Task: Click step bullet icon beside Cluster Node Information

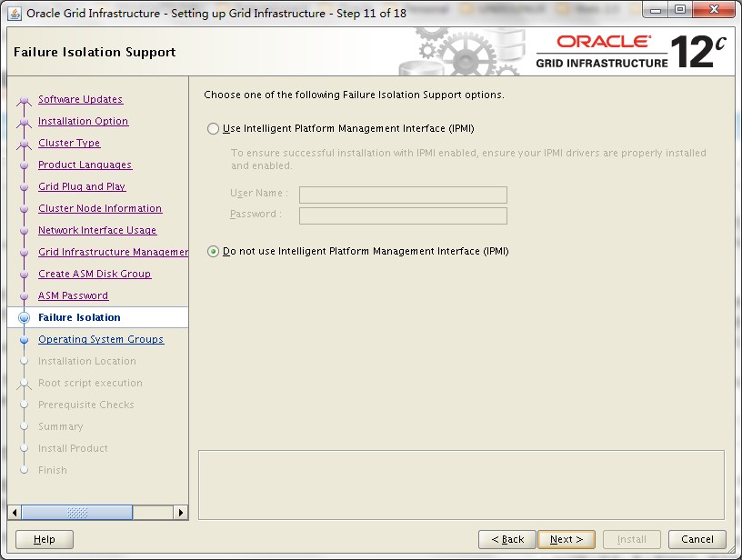Action: [x=25, y=208]
